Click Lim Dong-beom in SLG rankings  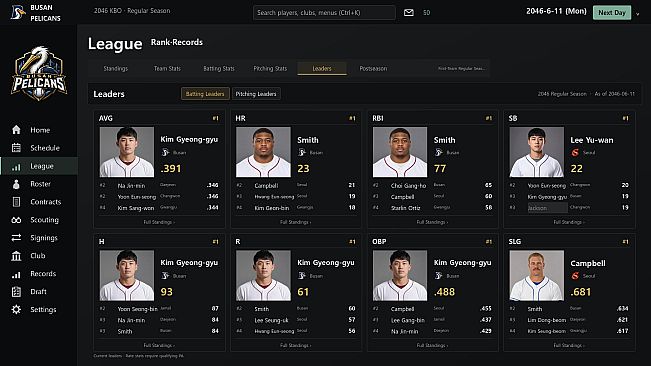point(547,320)
